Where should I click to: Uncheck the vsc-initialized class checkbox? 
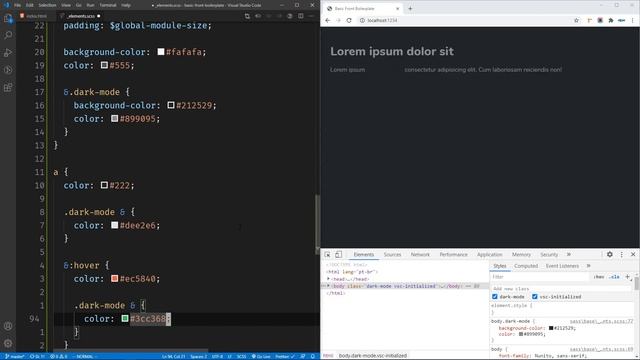click(535, 297)
